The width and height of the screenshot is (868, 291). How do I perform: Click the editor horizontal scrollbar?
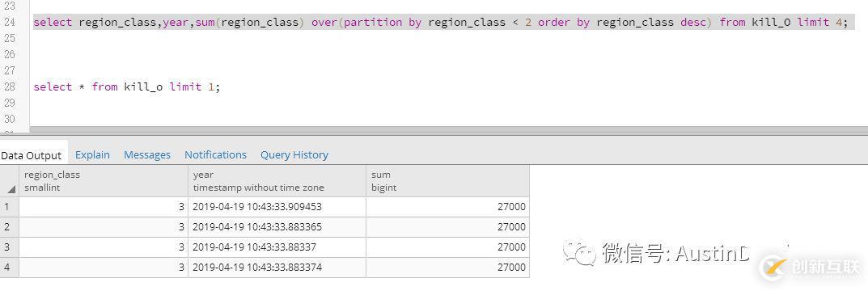(448, 131)
